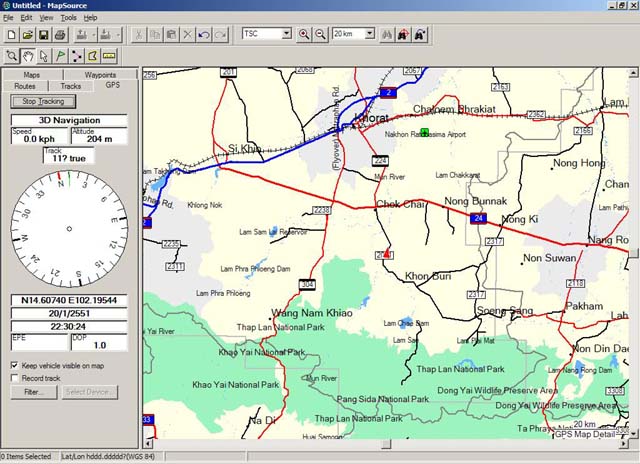Image resolution: width=640 pixels, height=464 pixels.
Task: Uncheck Keep vehicle visible on map
Action: tap(14, 366)
